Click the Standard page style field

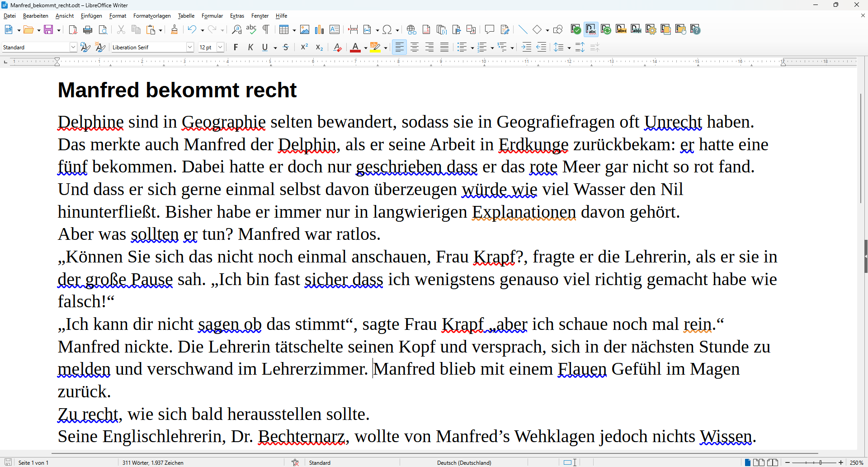coord(320,462)
